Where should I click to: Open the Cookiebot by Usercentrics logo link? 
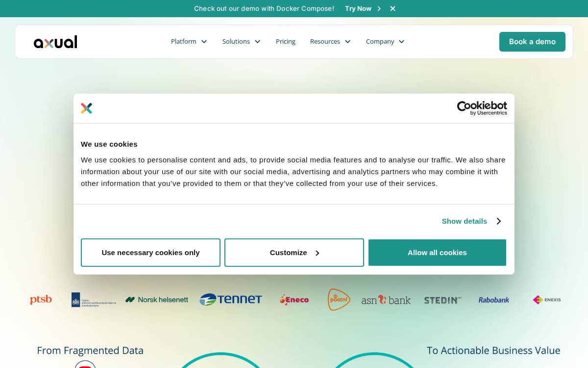(x=482, y=108)
